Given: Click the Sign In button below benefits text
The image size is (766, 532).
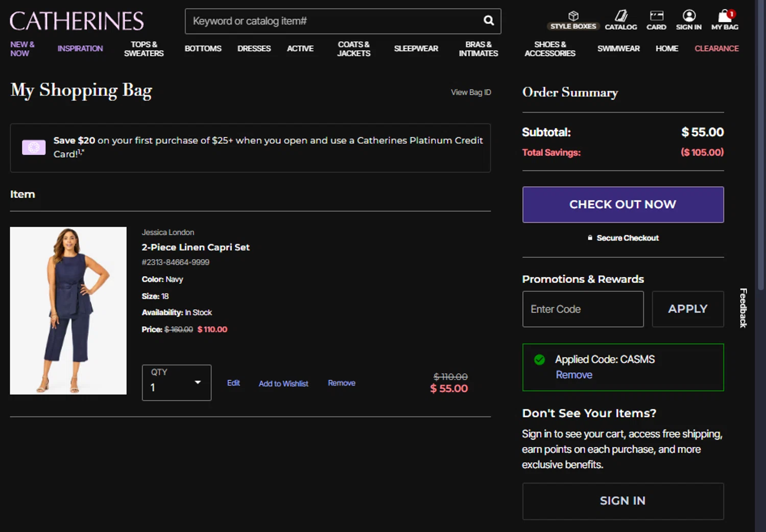Looking at the screenshot, I should click(x=623, y=501).
